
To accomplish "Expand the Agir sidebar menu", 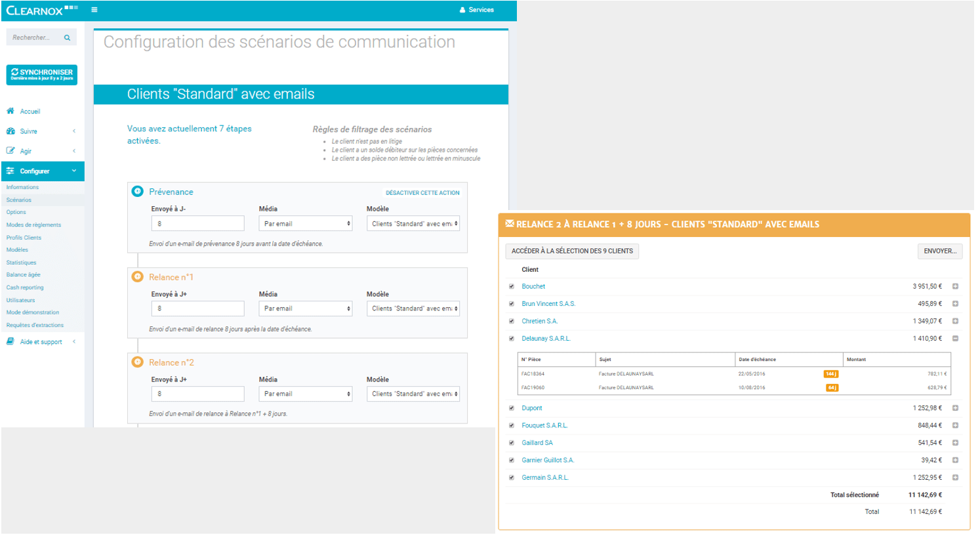I will [43, 151].
